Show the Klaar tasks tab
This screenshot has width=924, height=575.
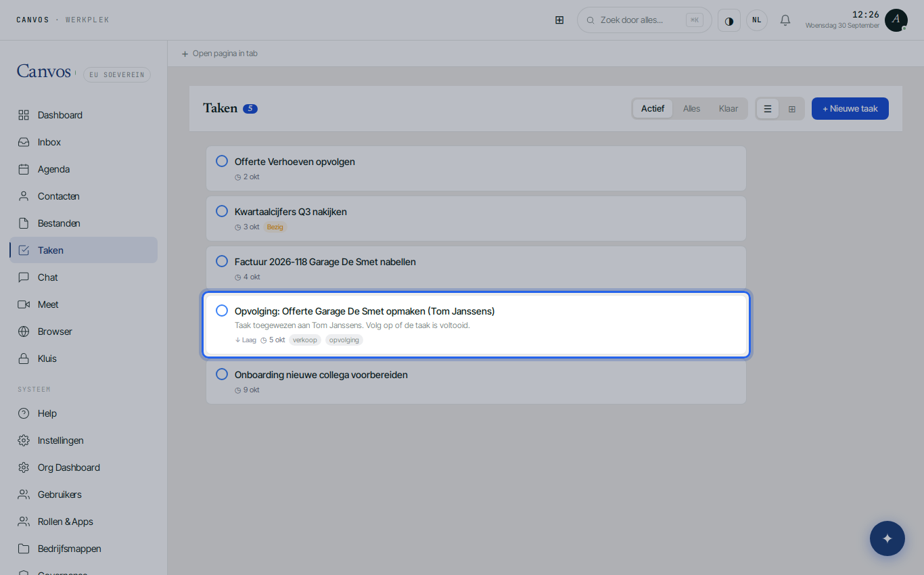pos(729,109)
